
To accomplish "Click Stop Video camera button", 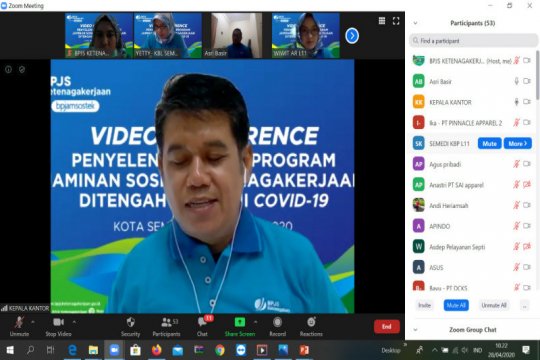I will (x=58, y=326).
